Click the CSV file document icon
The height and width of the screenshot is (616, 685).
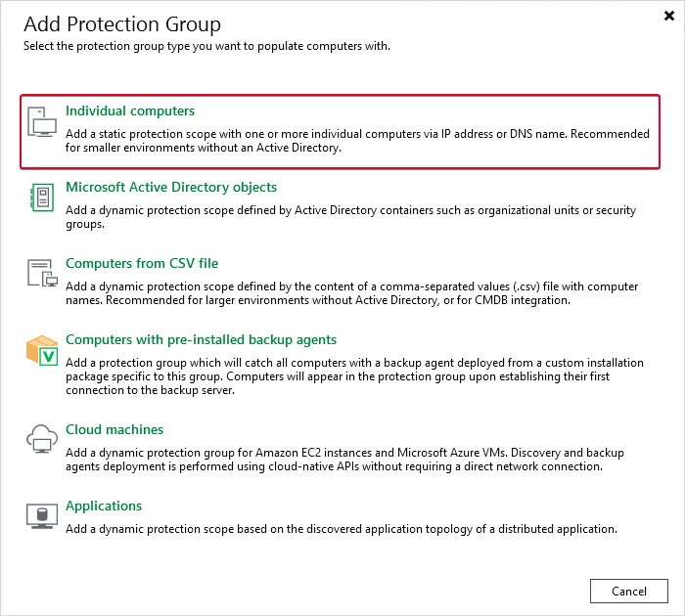click(x=42, y=273)
